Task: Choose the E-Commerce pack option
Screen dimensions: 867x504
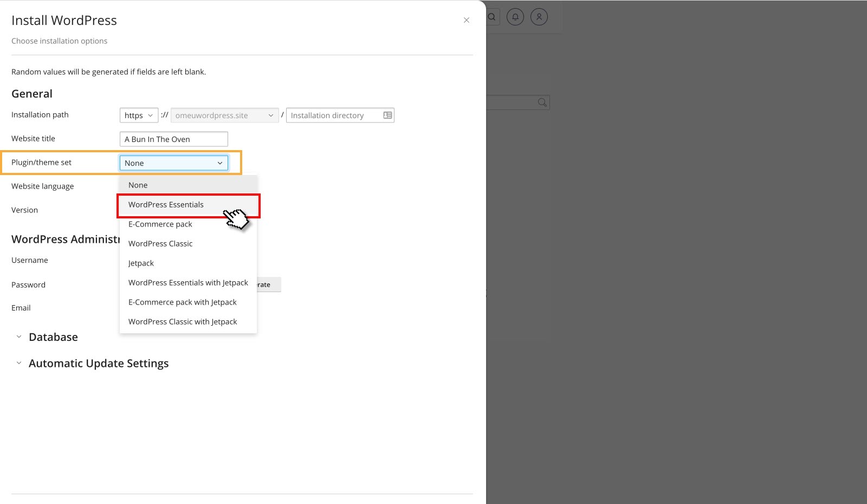Action: click(160, 224)
